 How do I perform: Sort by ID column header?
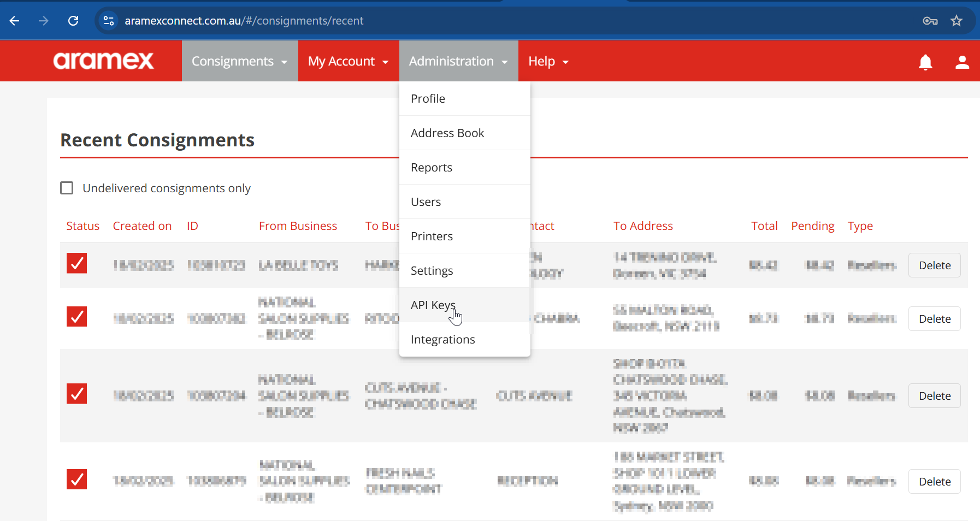pyautogui.click(x=192, y=226)
